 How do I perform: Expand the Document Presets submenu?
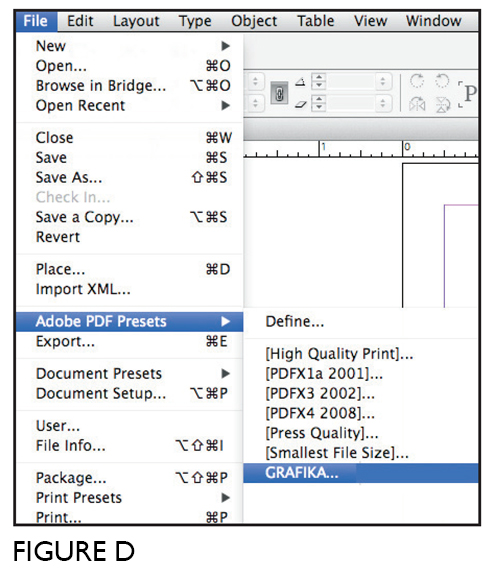(x=130, y=374)
